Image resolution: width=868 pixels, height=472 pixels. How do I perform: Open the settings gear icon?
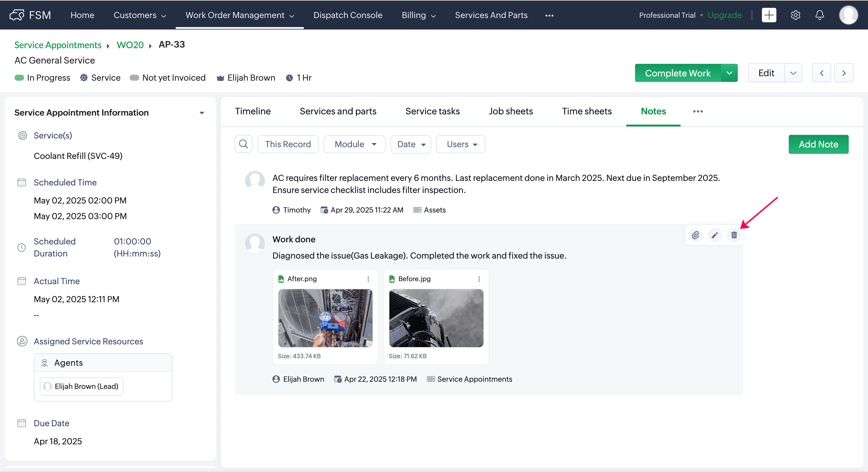coord(795,15)
